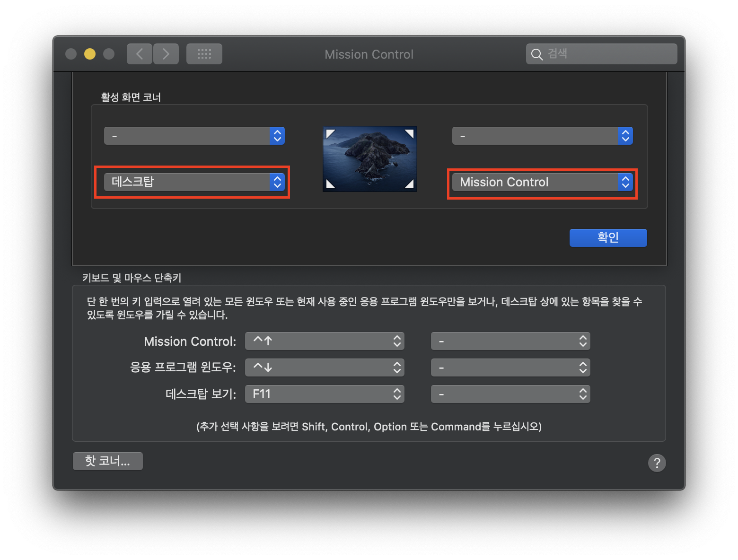Open 데스크탑 보기 F11 shortcut dropdown
The image size is (738, 560).
(x=325, y=394)
